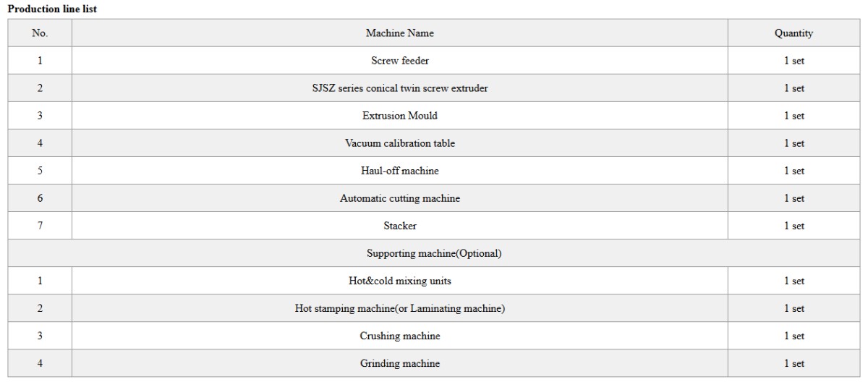The image size is (868, 382).
Task: Click the quantity cell for Stacker
Action: [793, 226]
